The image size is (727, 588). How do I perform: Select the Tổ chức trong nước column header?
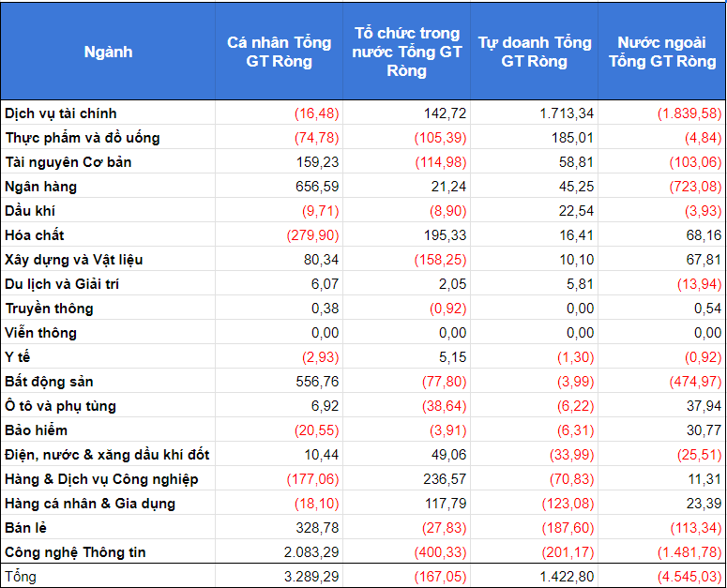[x=407, y=52]
